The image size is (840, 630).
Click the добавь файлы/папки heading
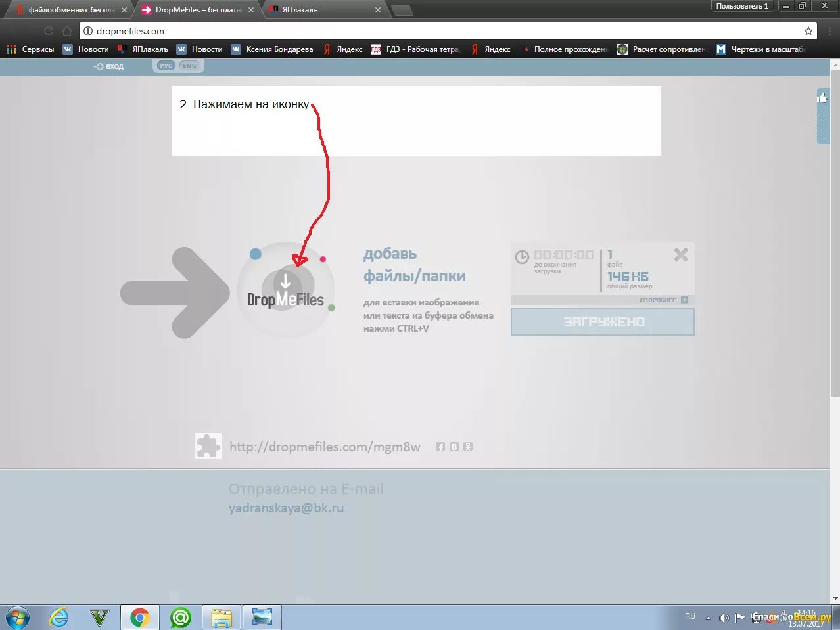click(414, 265)
